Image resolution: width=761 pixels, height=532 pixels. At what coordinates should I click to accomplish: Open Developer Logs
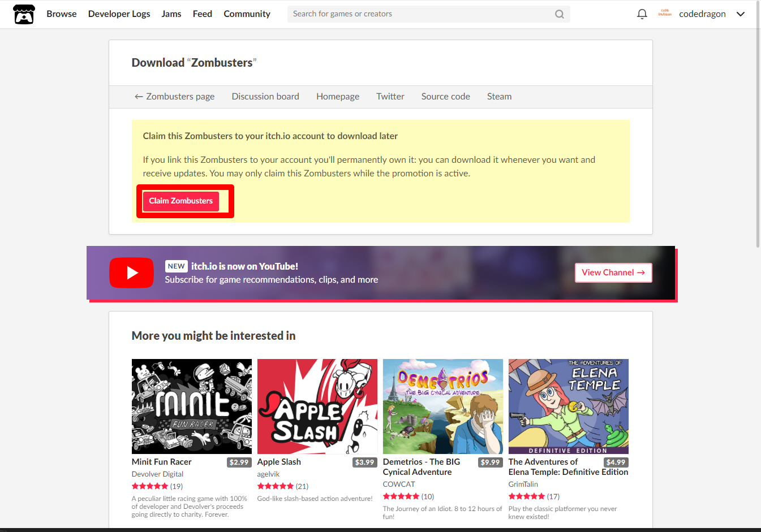[119, 14]
